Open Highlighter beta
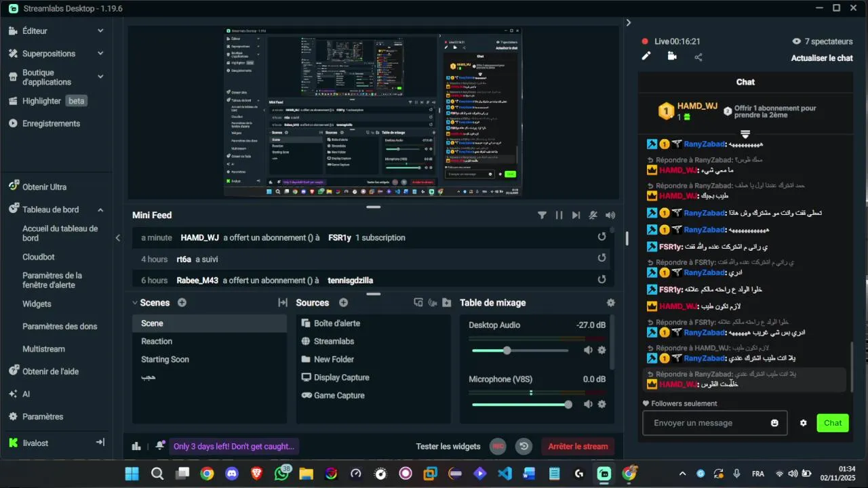The height and width of the screenshot is (488, 868). [x=56, y=101]
